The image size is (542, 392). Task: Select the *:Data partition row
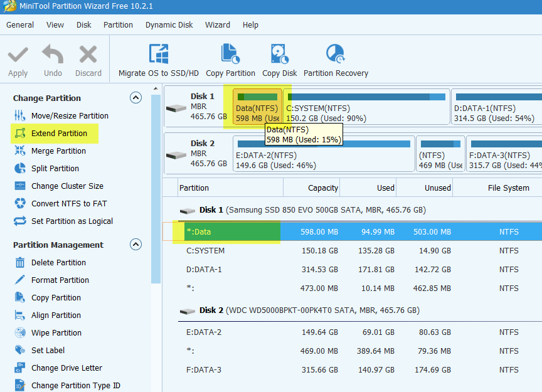pyautogui.click(x=352, y=231)
